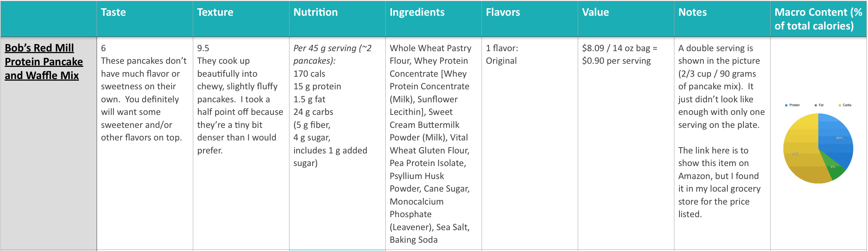
Task: Click the Texture column header
Action: point(215,12)
